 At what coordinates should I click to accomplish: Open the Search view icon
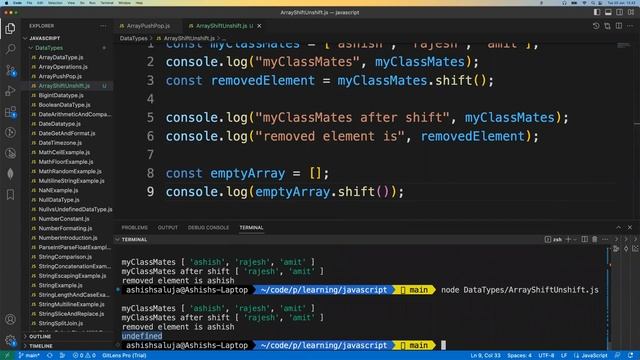click(10, 49)
